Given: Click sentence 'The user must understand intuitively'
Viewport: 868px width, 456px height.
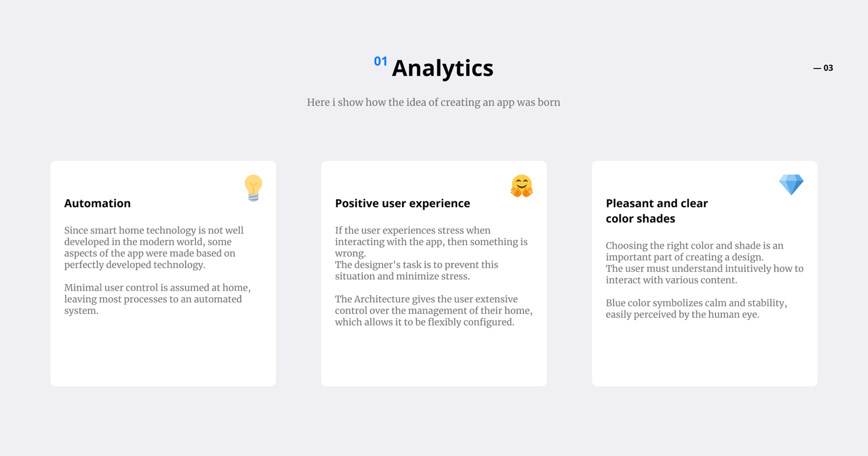Looking at the screenshot, I should point(704,274).
